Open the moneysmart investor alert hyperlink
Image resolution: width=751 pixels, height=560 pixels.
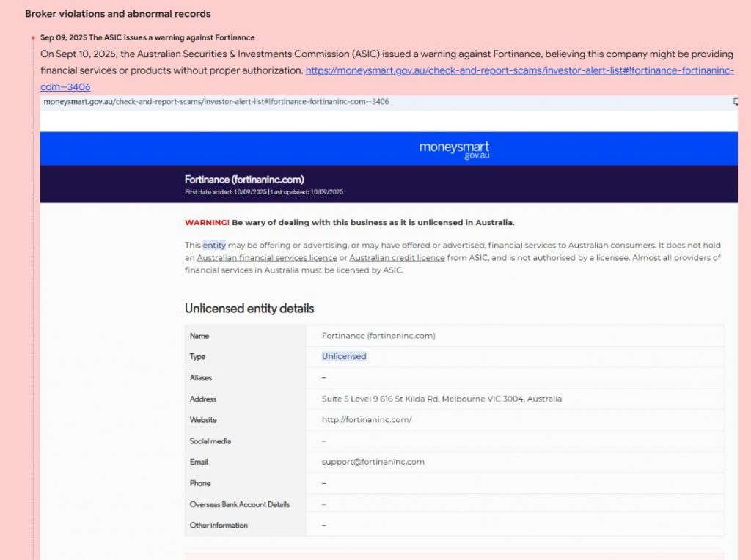(519, 71)
